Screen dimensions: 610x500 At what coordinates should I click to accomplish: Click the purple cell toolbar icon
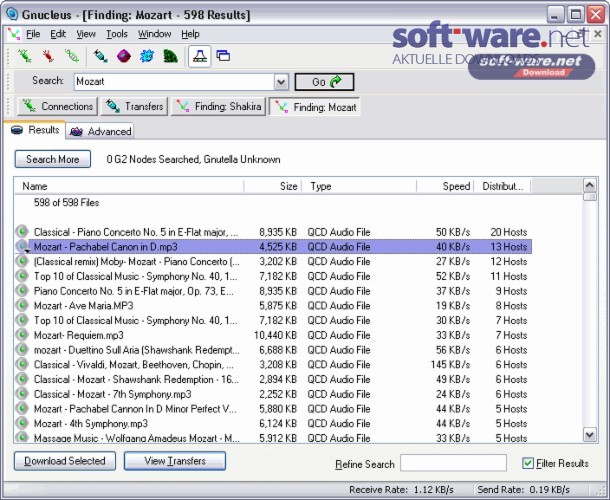click(124, 56)
